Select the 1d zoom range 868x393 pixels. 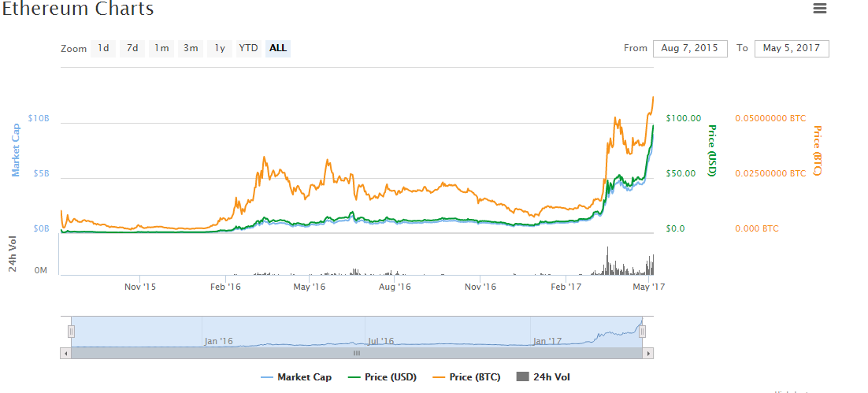(x=103, y=48)
